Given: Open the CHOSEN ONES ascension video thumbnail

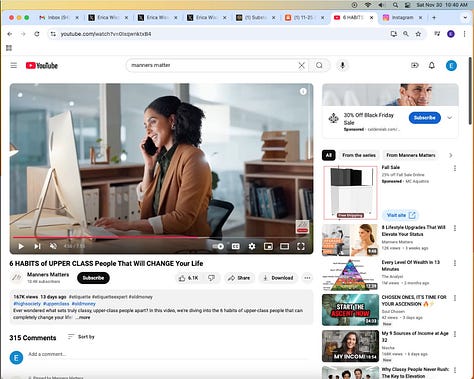Looking at the screenshot, I should coord(350,310).
